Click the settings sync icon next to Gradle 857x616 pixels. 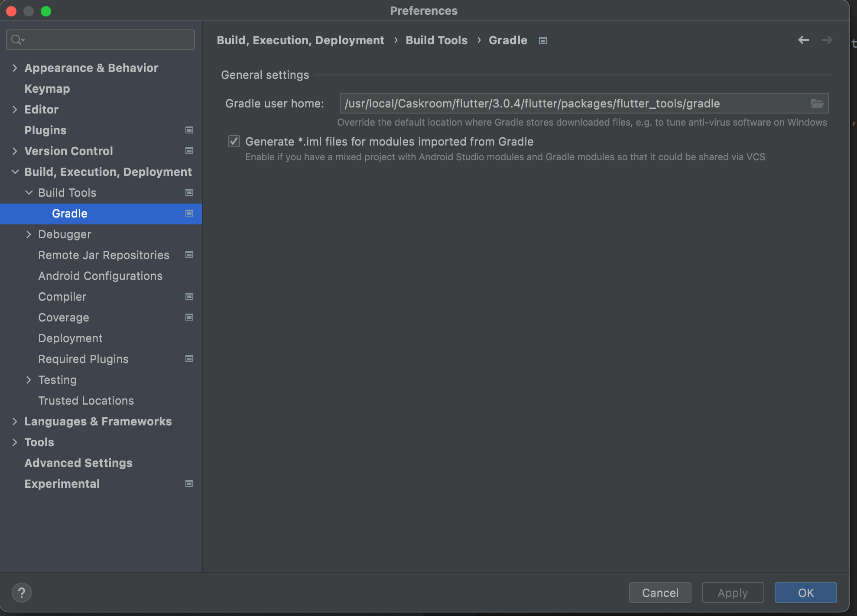click(x=190, y=213)
